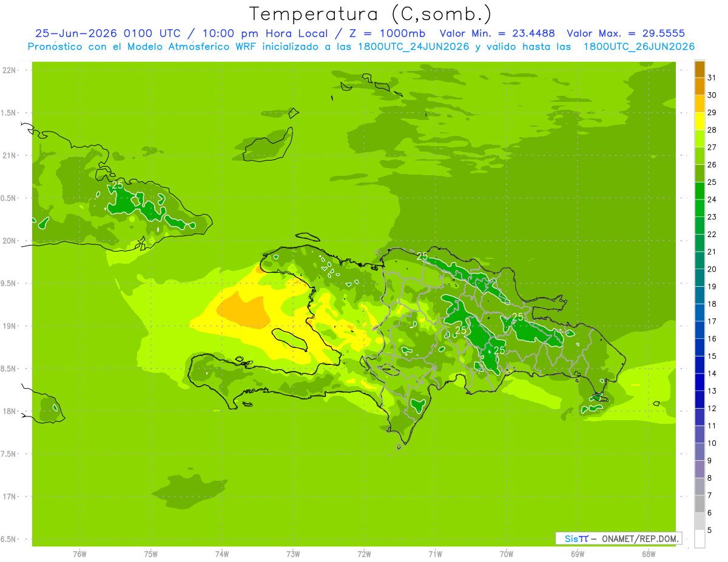
Task: Click the legend value "24"
Action: click(x=712, y=199)
